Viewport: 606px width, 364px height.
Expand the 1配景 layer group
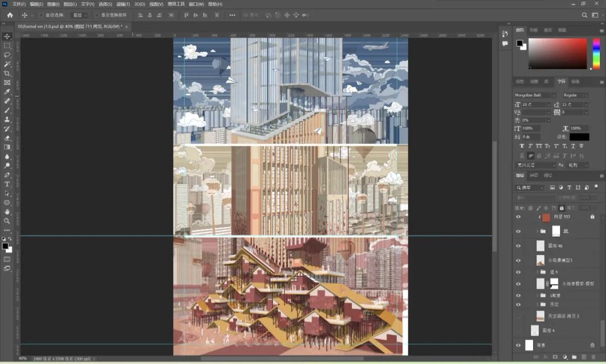click(537, 295)
